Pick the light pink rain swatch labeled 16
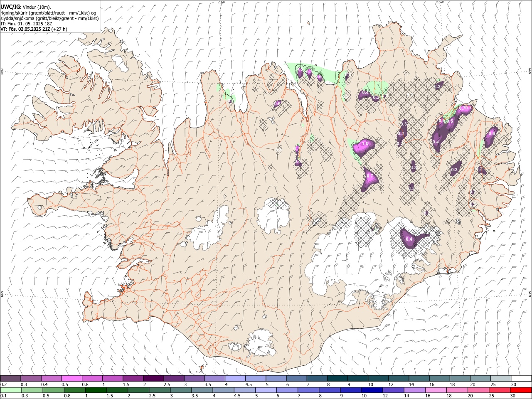Image resolution: width=532 pixels, height=399 pixels. (x=436, y=390)
